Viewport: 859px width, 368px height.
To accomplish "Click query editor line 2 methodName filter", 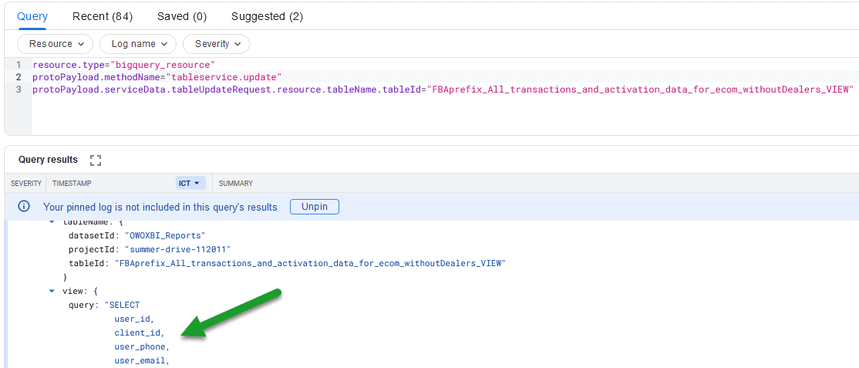I will click(157, 77).
